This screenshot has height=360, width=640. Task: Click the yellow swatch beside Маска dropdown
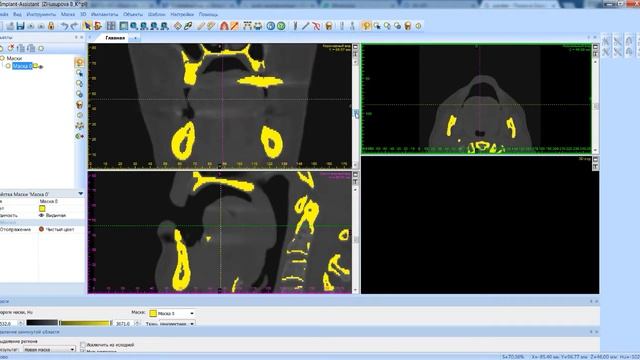click(153, 313)
